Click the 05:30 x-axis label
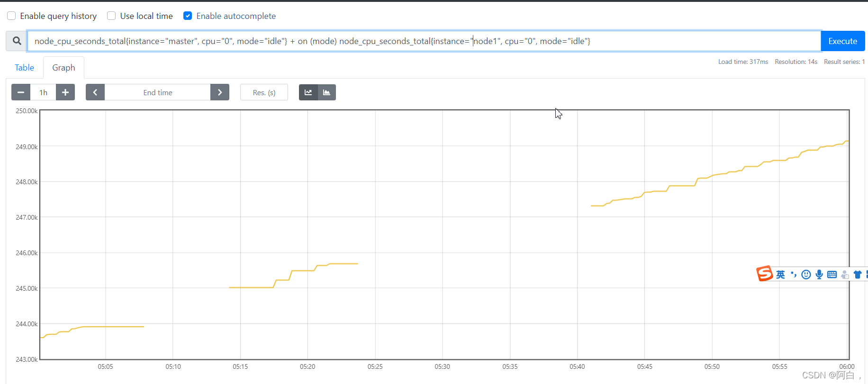The height and width of the screenshot is (384, 868). pyautogui.click(x=443, y=366)
